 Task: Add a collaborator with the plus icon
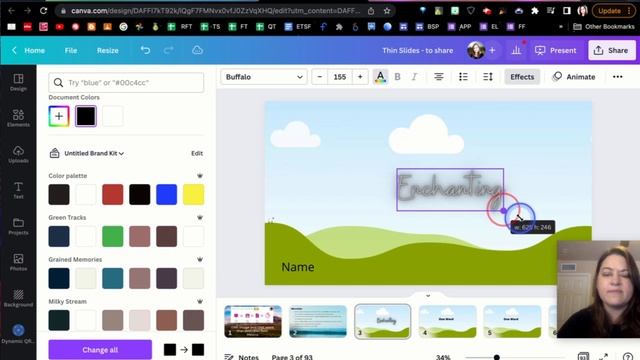click(x=492, y=50)
